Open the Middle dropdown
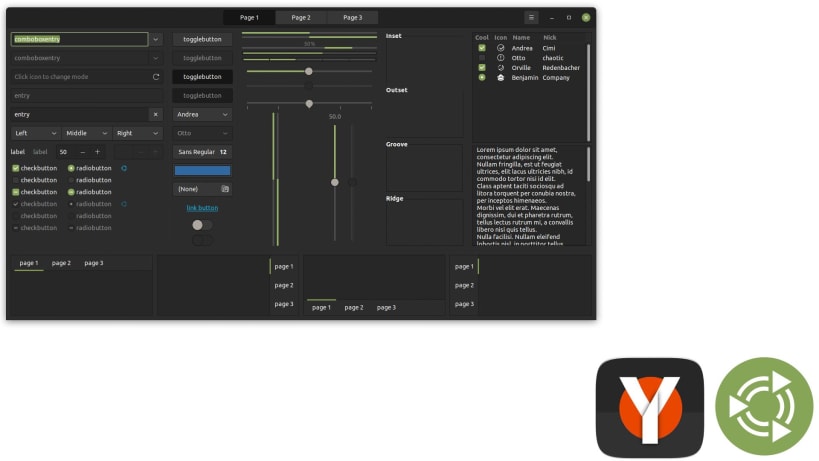This screenshot has height=461, width=819. (86, 133)
